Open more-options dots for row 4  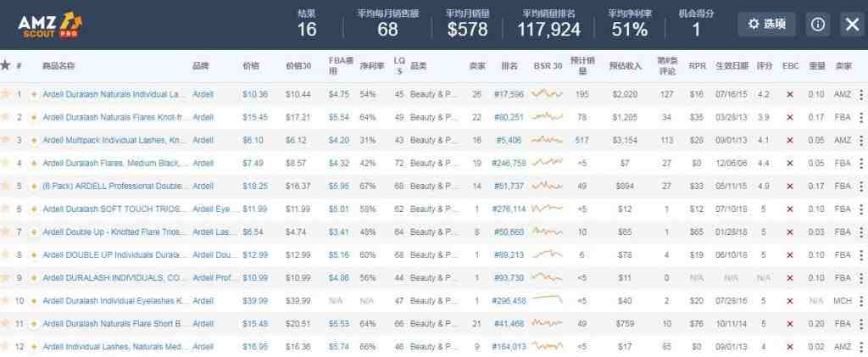[861, 164]
